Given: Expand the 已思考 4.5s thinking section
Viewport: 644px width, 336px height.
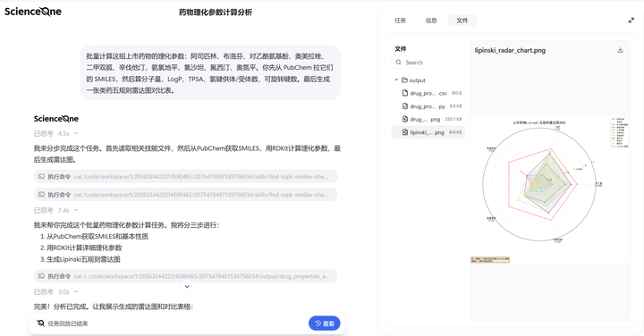Looking at the screenshot, I should [x=55, y=133].
